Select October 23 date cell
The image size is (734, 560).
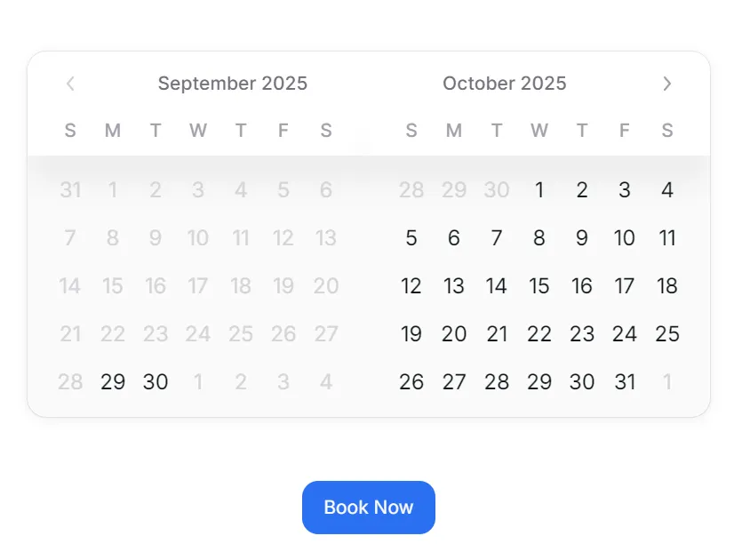582,334
